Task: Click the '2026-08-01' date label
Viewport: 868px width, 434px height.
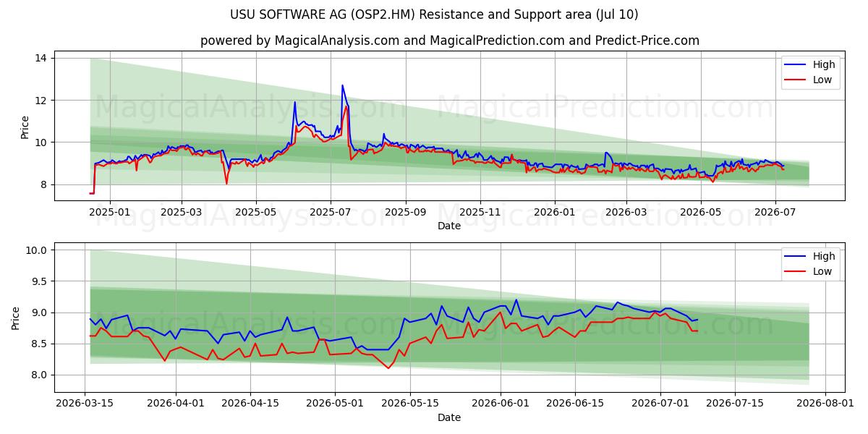Action: coord(825,404)
